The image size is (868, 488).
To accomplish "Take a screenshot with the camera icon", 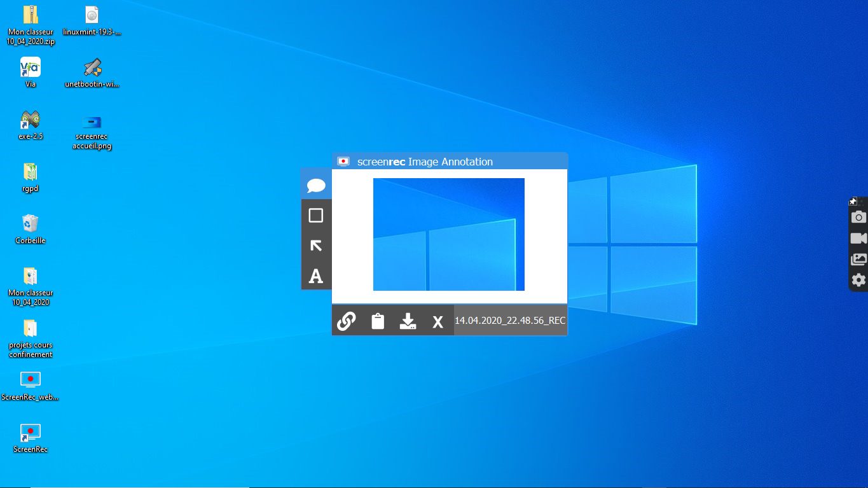I will (858, 217).
